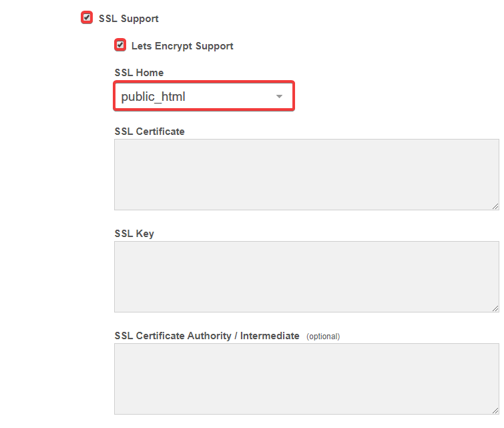Uncheck the Lets Encrypt Support checkbox

(120, 45)
